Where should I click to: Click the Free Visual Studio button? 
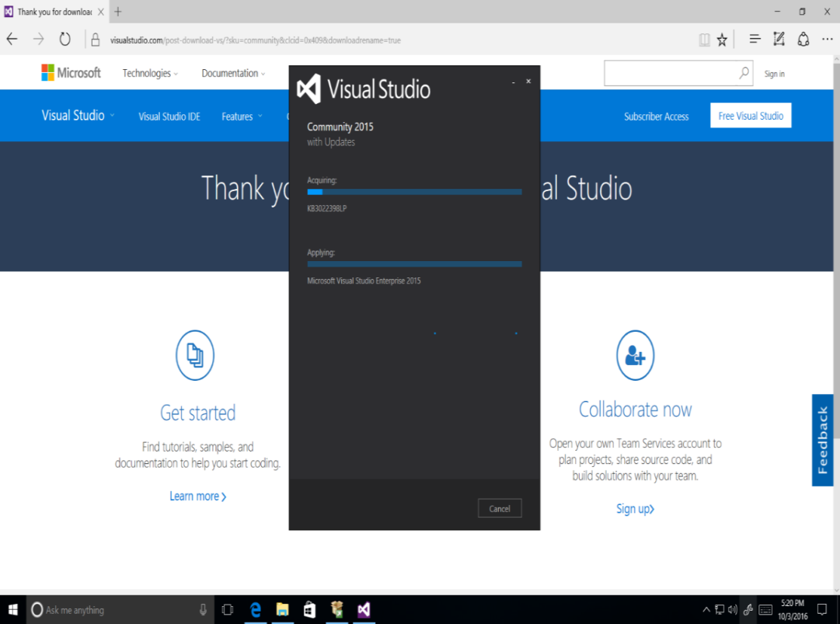click(751, 116)
